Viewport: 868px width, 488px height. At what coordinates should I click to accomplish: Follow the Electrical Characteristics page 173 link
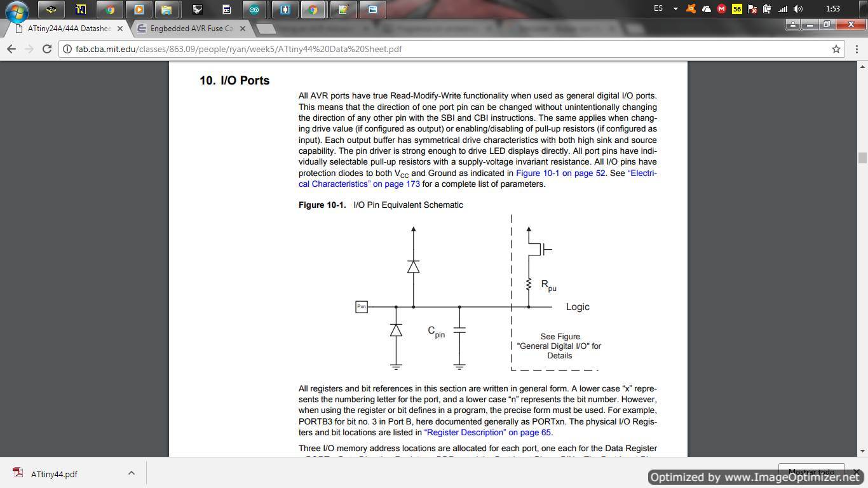478,179
